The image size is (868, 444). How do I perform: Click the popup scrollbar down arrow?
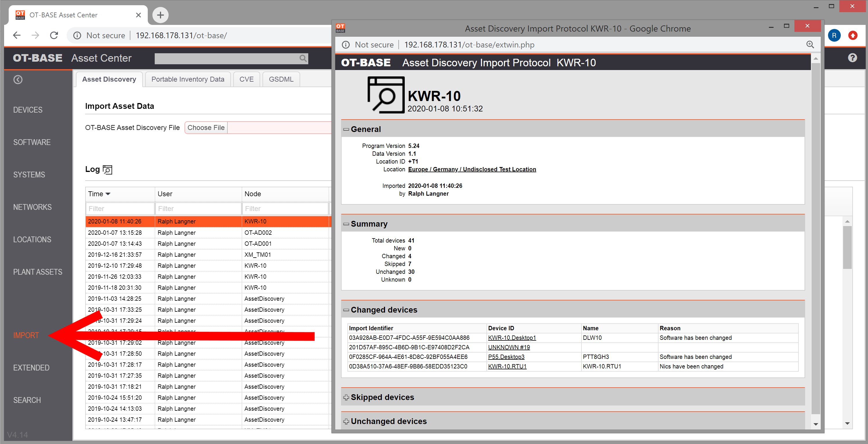pyautogui.click(x=816, y=424)
